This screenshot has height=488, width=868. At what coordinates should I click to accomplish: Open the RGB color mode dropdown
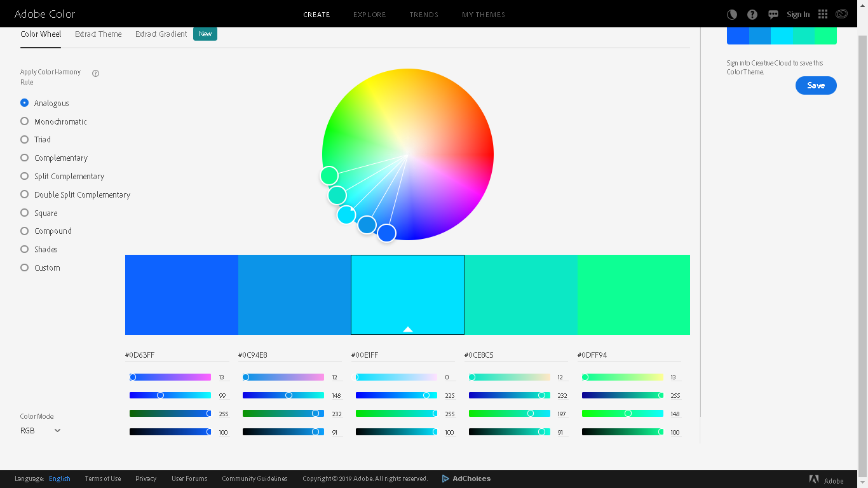tap(41, 430)
